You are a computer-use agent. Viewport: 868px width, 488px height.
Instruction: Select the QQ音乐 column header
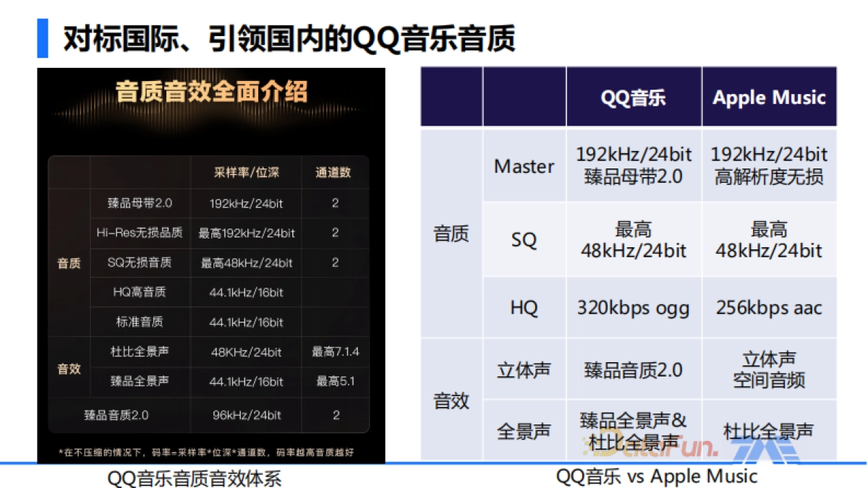click(x=634, y=97)
